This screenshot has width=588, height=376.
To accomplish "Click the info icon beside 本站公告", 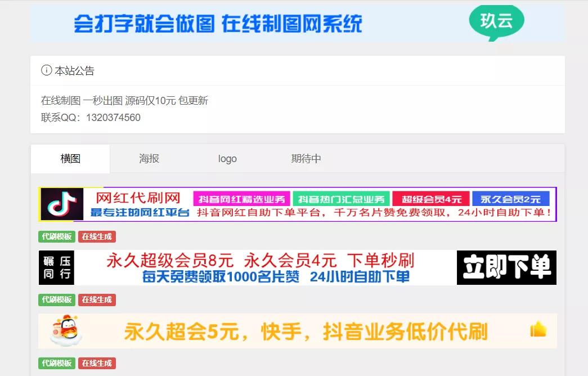I will point(46,70).
